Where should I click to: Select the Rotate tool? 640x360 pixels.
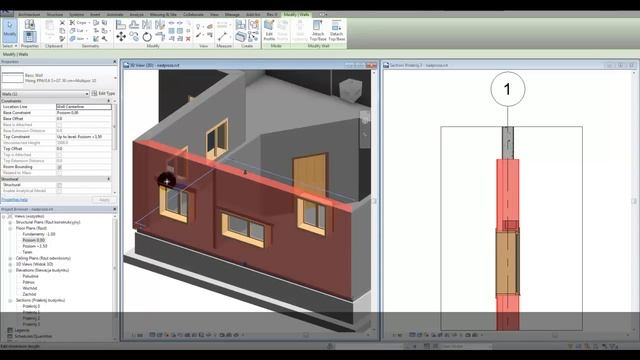[x=147, y=37]
